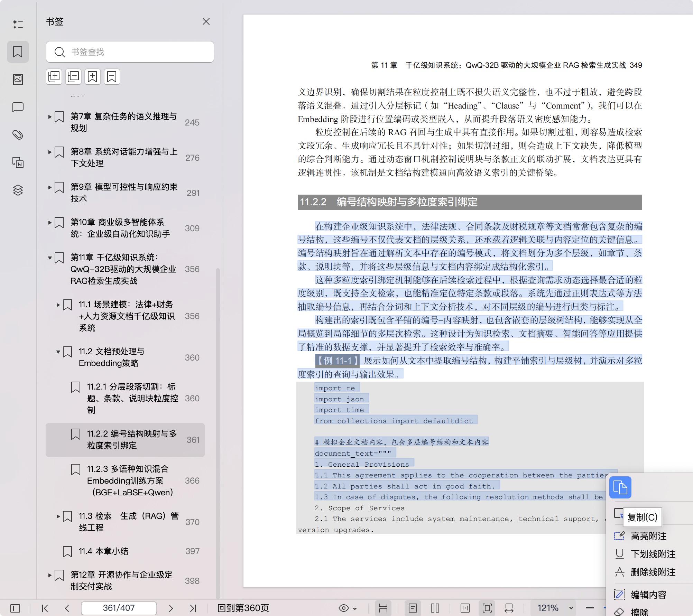Image resolution: width=693 pixels, height=616 pixels.
Task: Open the comments panel icon
Action: [x=18, y=107]
